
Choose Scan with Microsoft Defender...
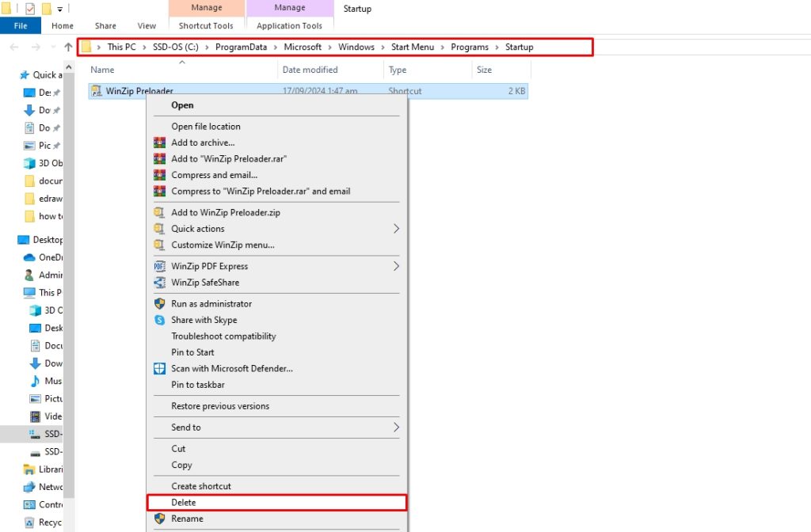pyautogui.click(x=276, y=369)
